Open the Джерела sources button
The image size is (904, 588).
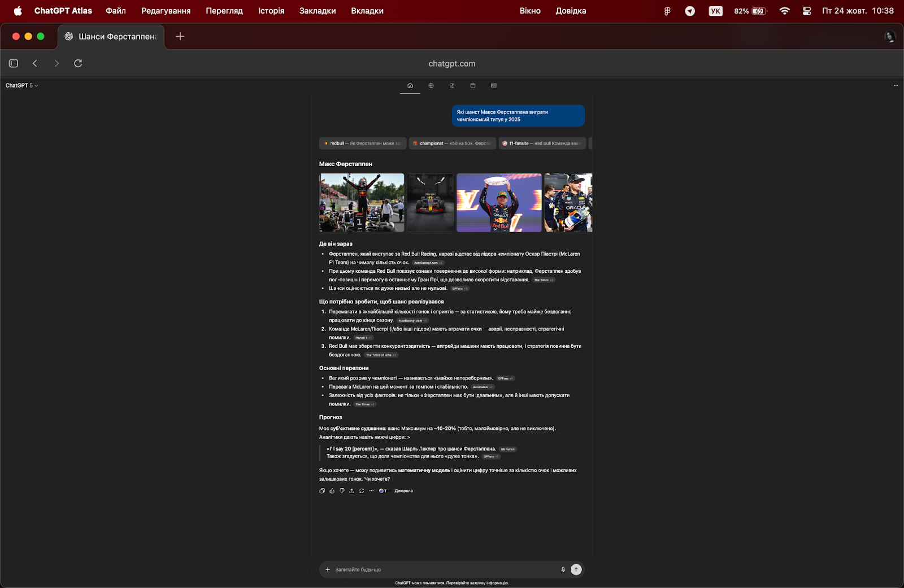pyautogui.click(x=403, y=491)
